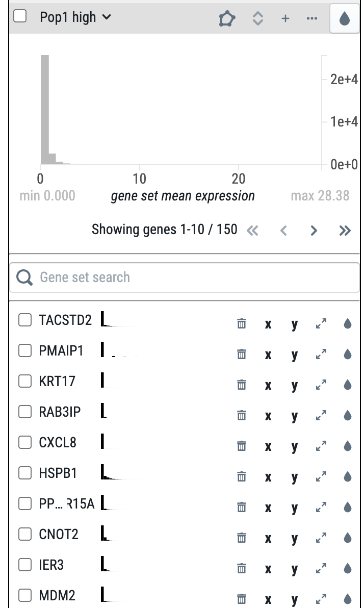Screen dimensions: 364x608
Task: Color embedding by CXCL8 expression droplet
Action: coord(347,446)
